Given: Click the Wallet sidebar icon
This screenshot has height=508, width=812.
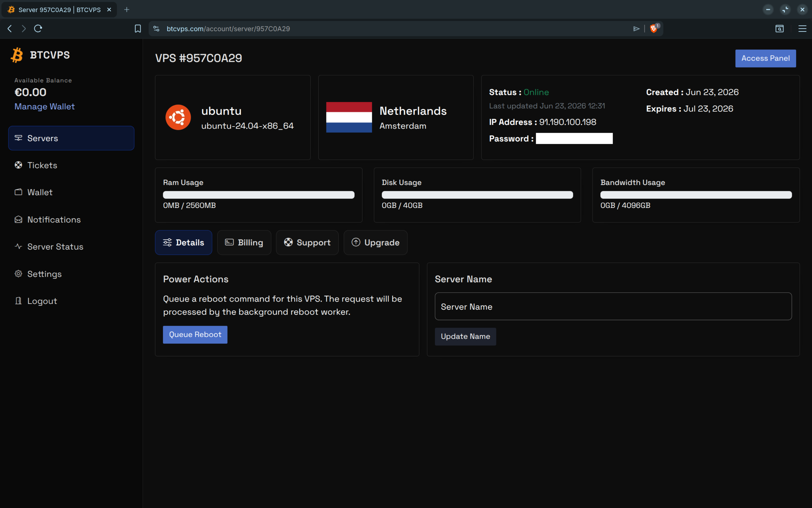Looking at the screenshot, I should tap(18, 192).
